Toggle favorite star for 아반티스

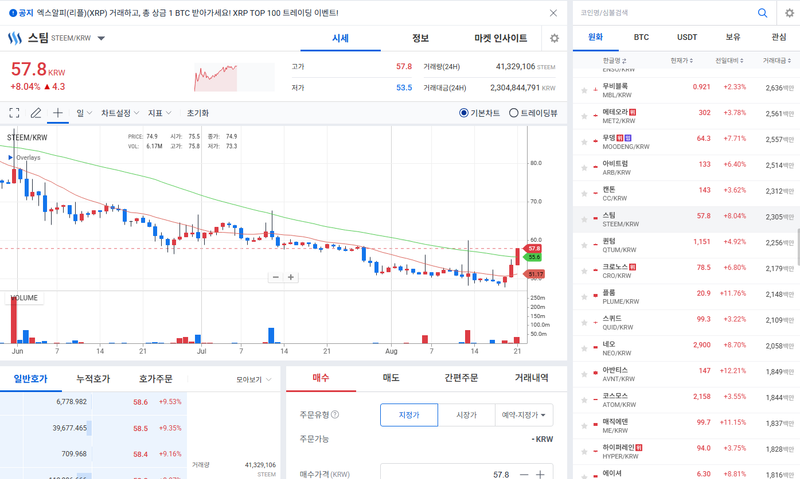[584, 374]
